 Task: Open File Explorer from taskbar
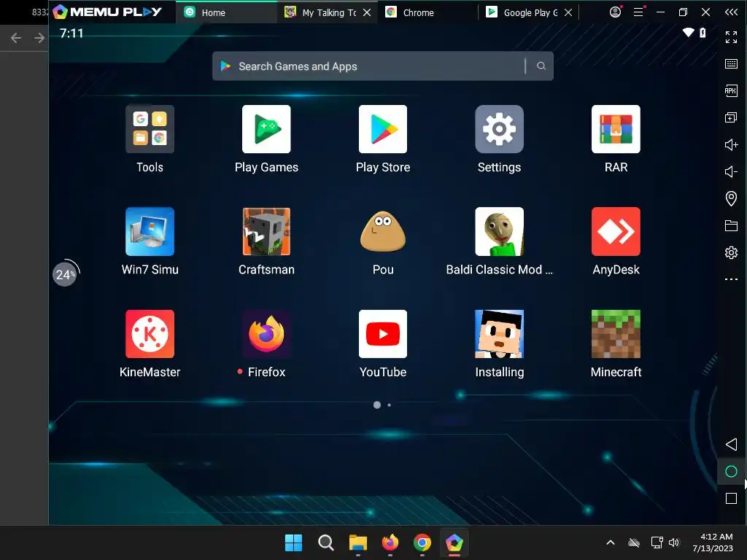click(x=357, y=542)
